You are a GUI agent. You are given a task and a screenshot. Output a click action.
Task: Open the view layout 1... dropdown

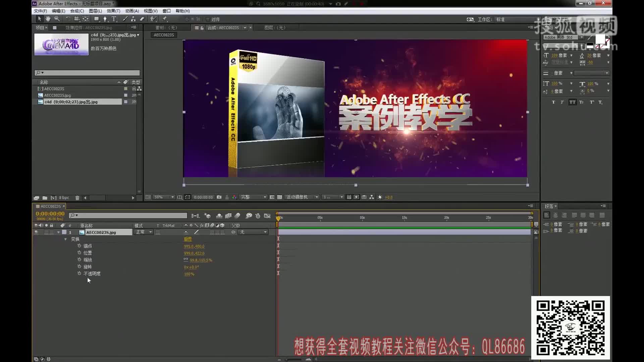[x=333, y=197]
